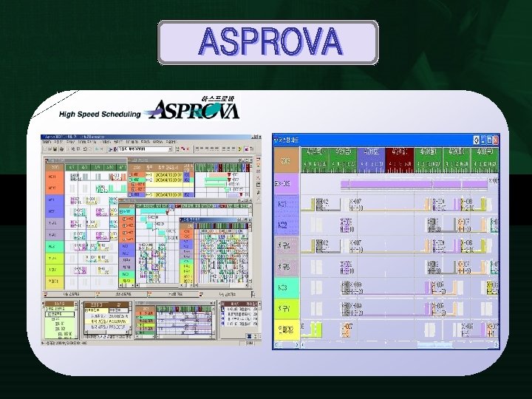This screenshot has width=532, height=399.
Task: Click the dark red date column header in the right window
Action: click(x=400, y=160)
